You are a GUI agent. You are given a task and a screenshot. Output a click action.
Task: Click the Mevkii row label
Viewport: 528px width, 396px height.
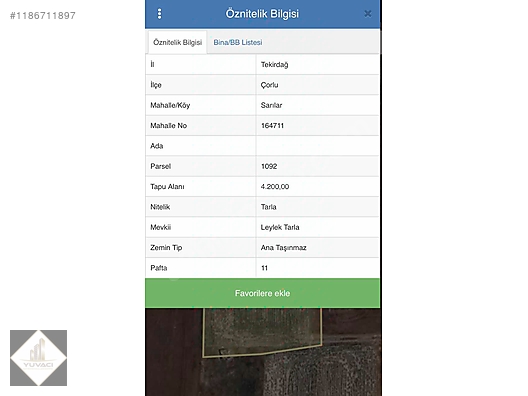[160, 227]
